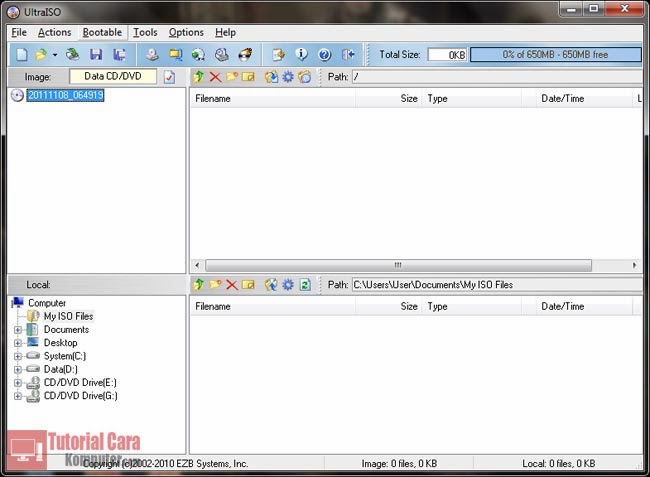Click the blue Info toolbar icon
This screenshot has width=650, height=477.
pos(301,55)
